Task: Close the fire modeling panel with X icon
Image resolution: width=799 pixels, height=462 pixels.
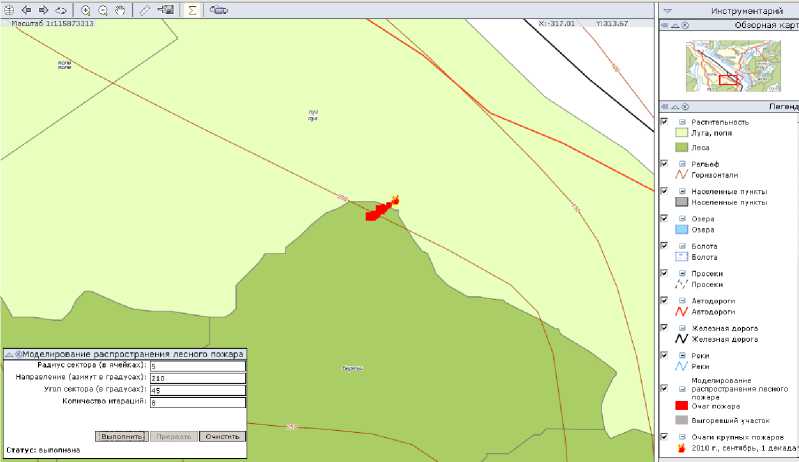Action: (18, 354)
